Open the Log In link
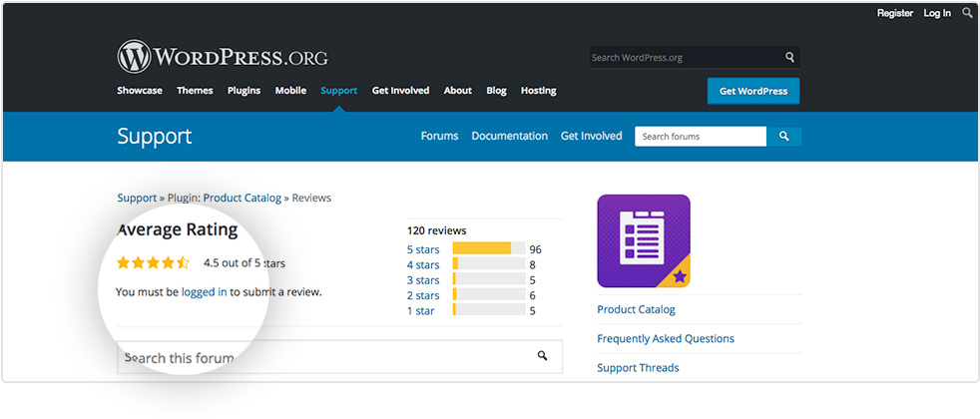Screen dimensions: 980x419 click(937, 13)
